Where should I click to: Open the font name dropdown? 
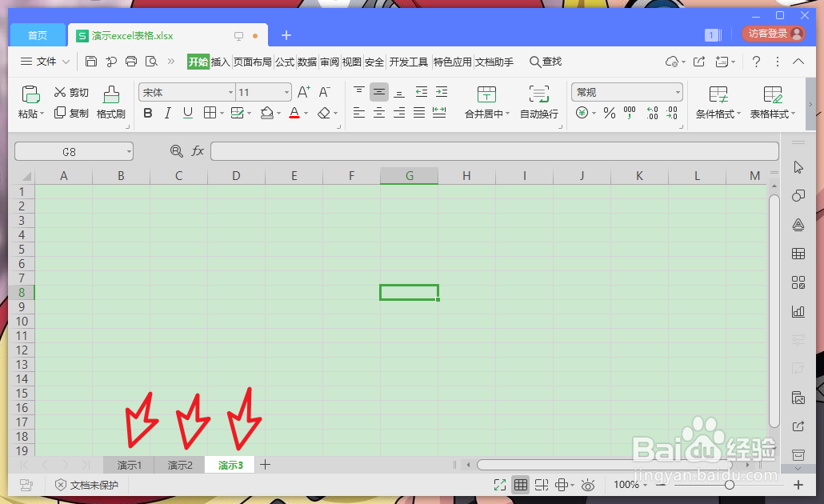(x=230, y=92)
